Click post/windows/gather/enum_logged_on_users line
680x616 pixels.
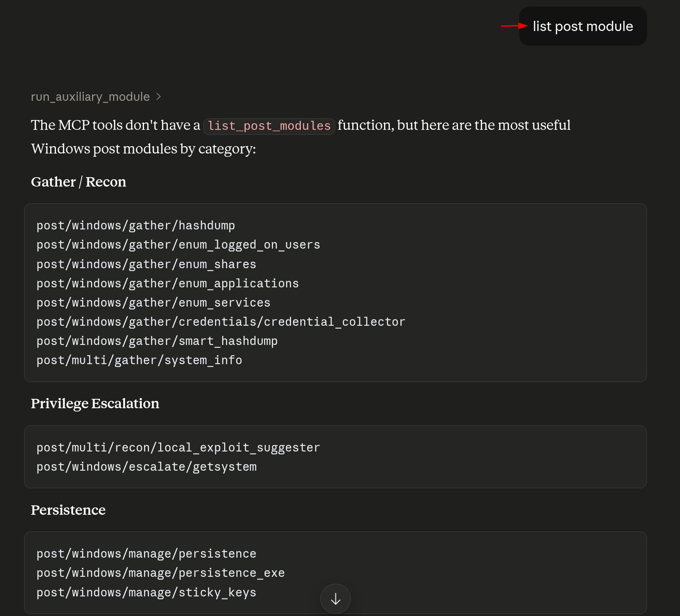point(178,245)
